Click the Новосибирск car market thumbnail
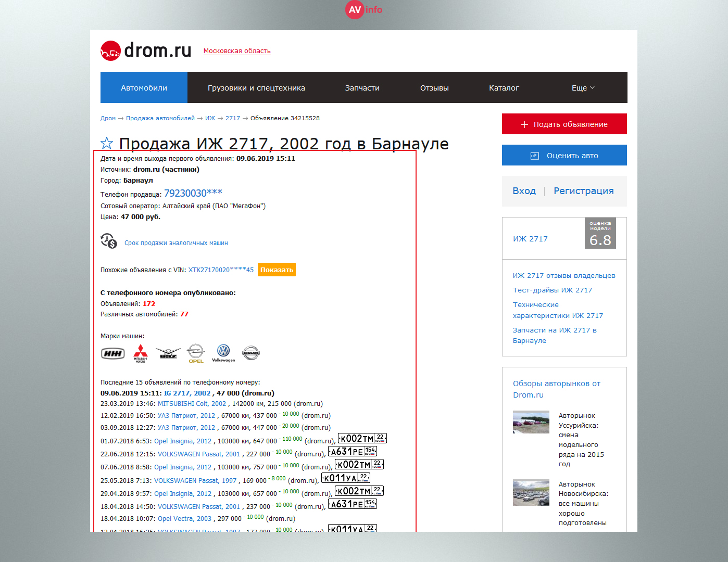The height and width of the screenshot is (562, 728). [531, 492]
